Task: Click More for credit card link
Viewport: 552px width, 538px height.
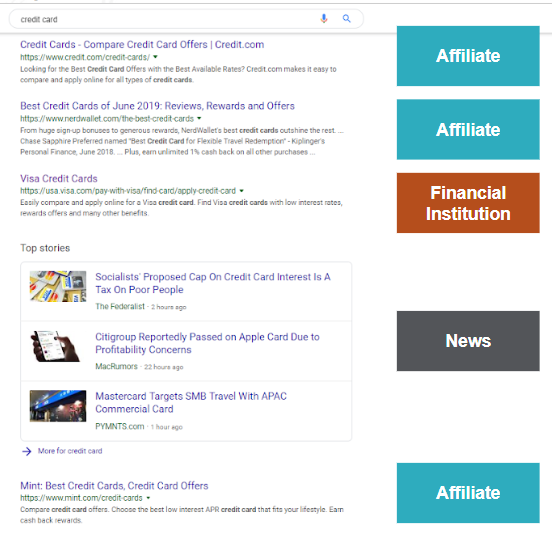Action: (70, 451)
